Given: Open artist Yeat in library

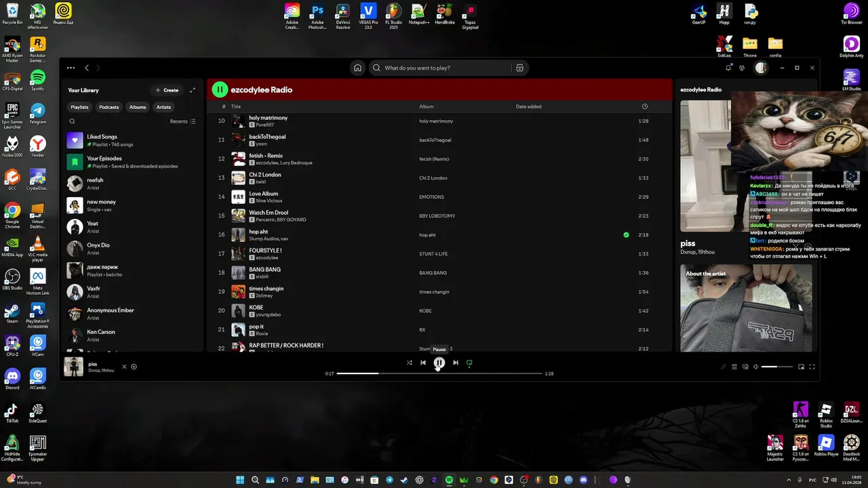Looking at the screenshot, I should coord(133,227).
